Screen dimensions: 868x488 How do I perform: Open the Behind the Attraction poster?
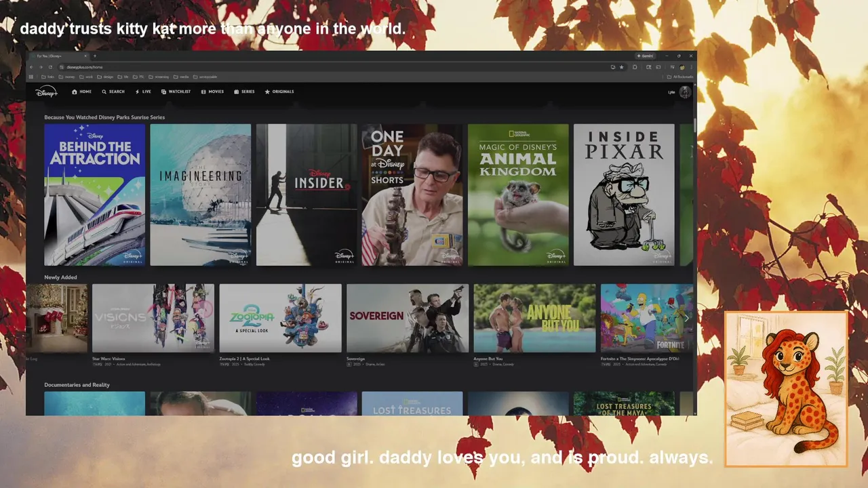click(x=94, y=195)
